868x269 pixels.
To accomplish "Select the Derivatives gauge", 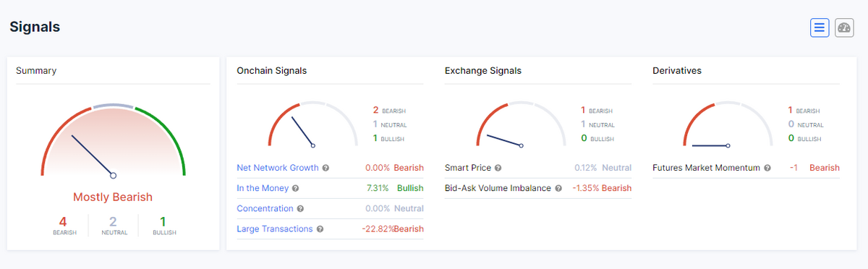I will coord(728,124).
